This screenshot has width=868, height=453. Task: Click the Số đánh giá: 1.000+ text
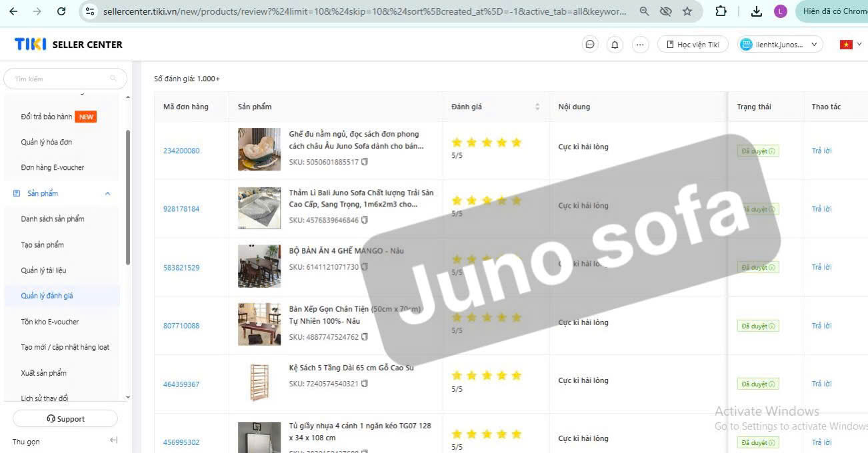187,79
